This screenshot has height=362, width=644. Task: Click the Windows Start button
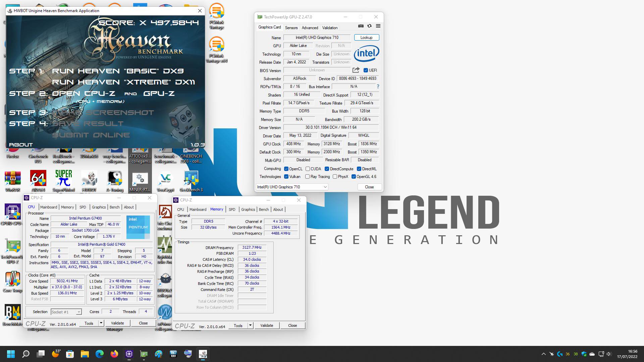[x=11, y=354]
